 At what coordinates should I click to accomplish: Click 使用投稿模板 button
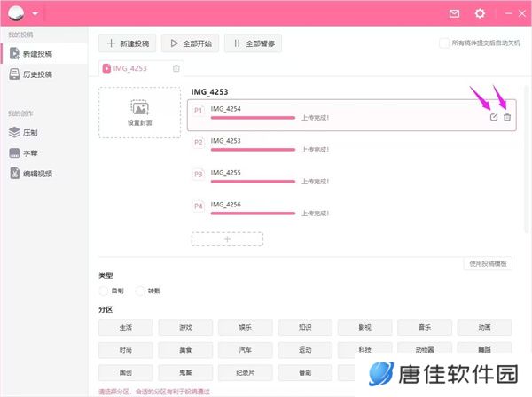tap(488, 264)
